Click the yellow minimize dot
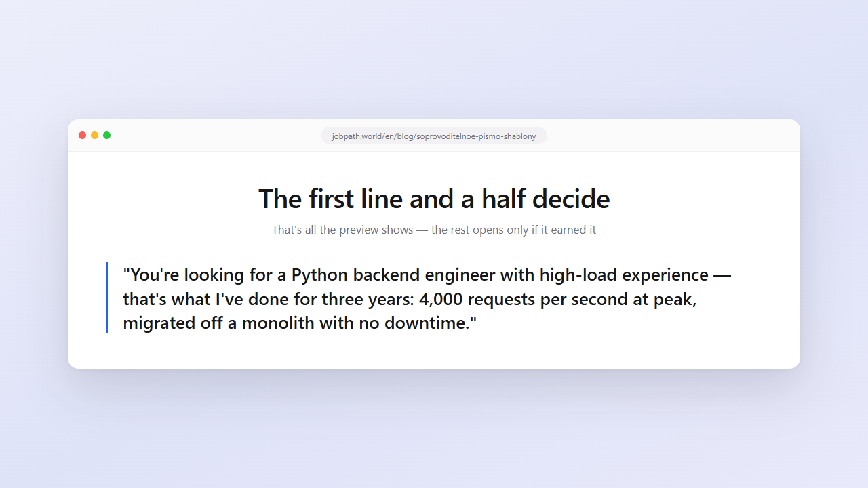 [x=95, y=136]
